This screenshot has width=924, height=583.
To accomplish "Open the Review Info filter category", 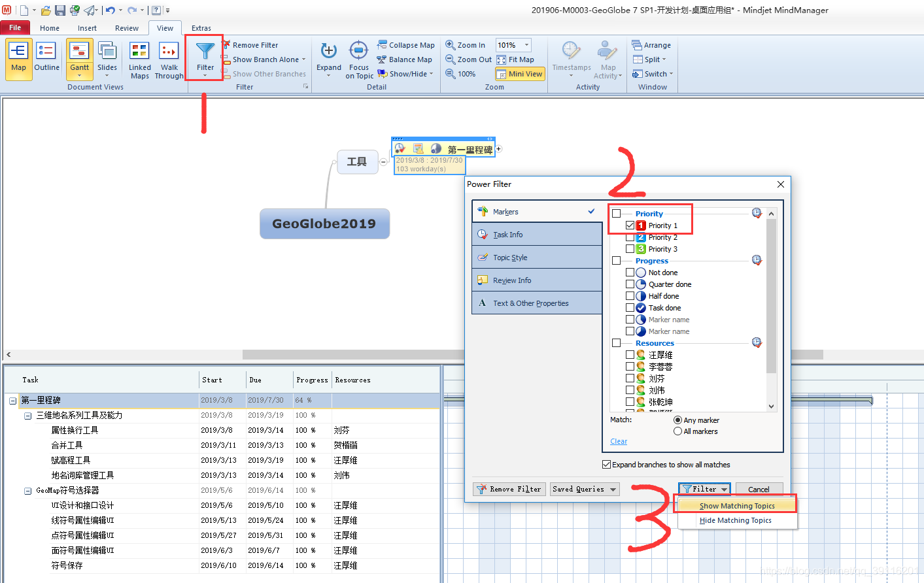I will [537, 280].
